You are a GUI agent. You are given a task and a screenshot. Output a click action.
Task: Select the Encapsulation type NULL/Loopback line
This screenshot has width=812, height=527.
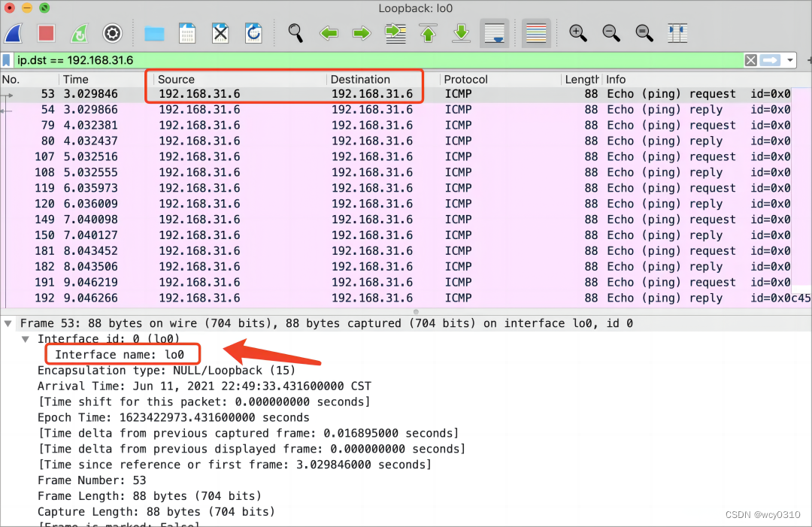[166, 371]
